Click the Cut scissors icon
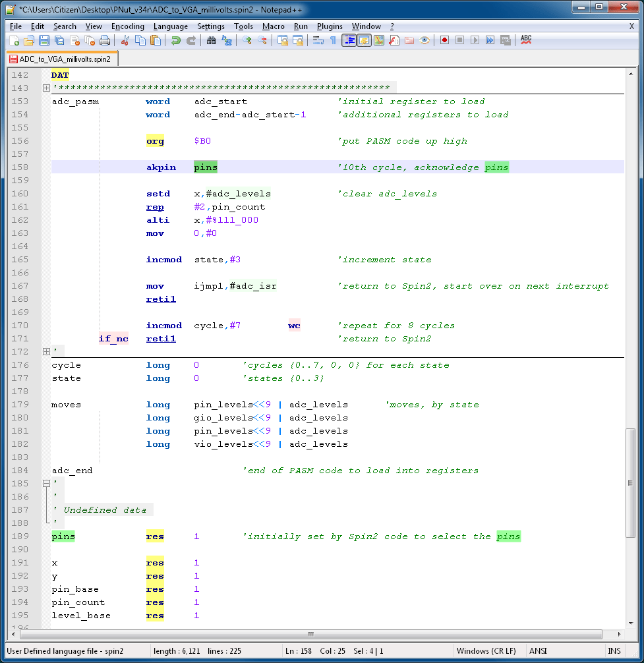This screenshot has width=644, height=663. (x=125, y=40)
